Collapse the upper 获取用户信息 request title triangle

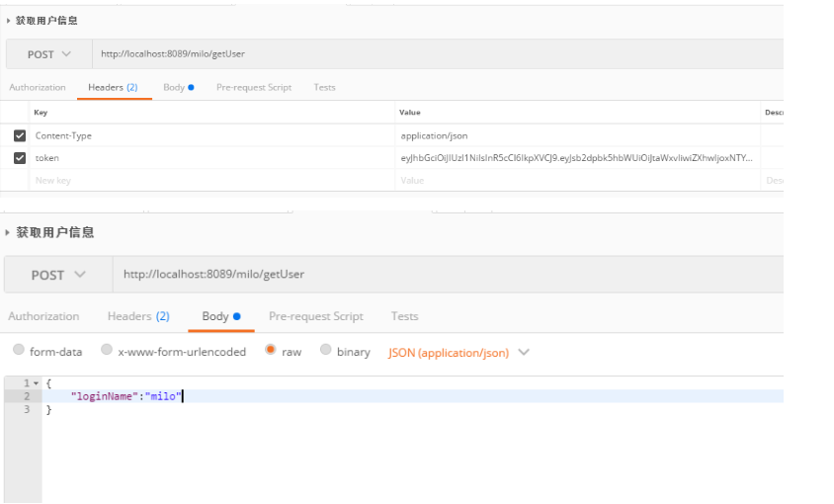click(8, 21)
